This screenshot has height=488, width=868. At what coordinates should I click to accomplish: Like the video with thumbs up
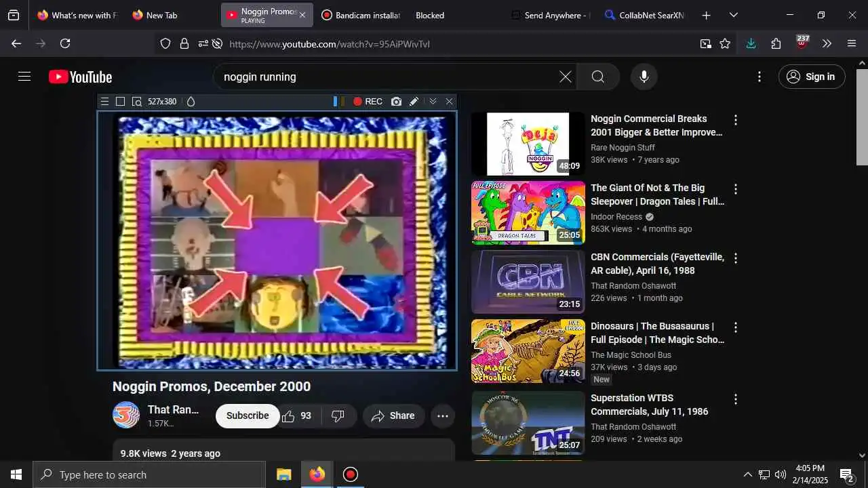point(297,416)
